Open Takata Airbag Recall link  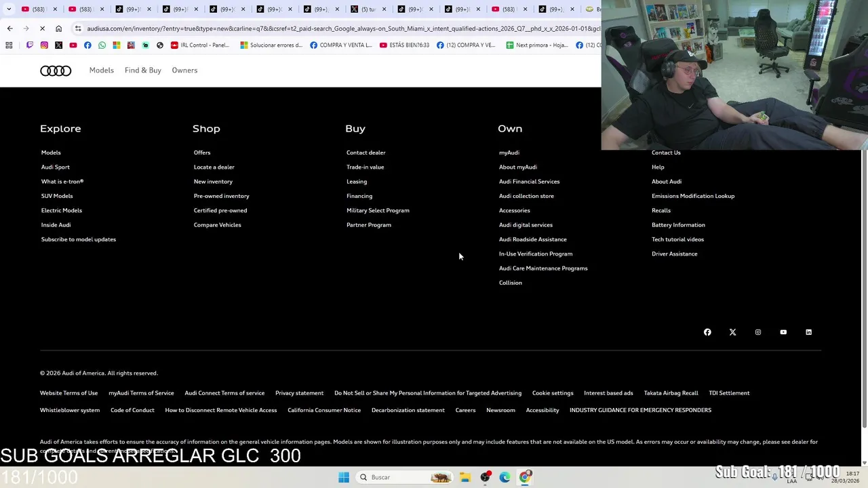[x=671, y=393]
